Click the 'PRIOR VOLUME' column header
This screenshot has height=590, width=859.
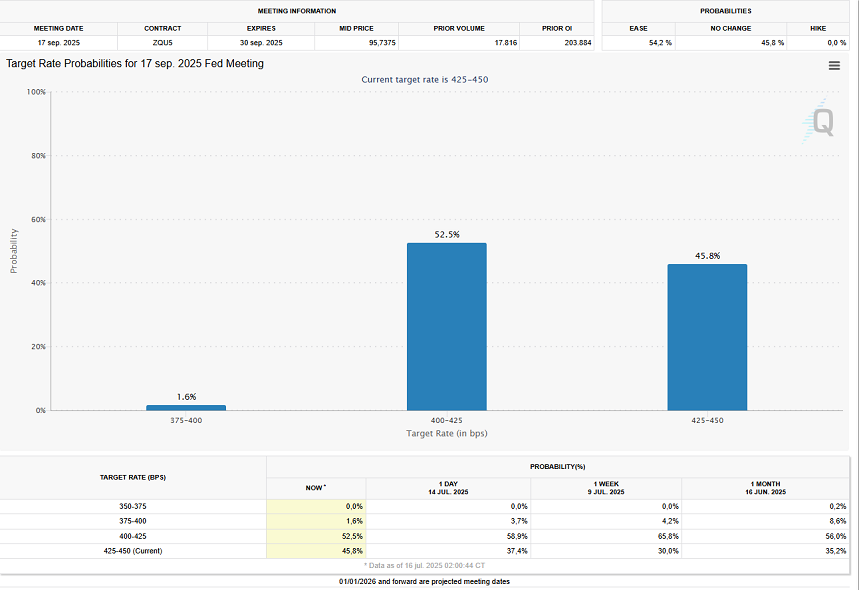tap(459, 28)
